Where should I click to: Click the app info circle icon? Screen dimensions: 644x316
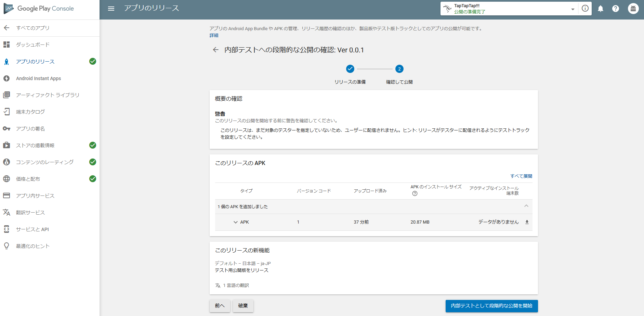(585, 9)
